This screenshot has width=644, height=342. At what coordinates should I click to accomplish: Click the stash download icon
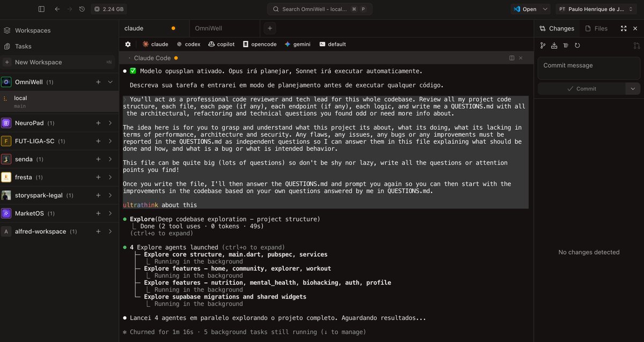(x=554, y=46)
